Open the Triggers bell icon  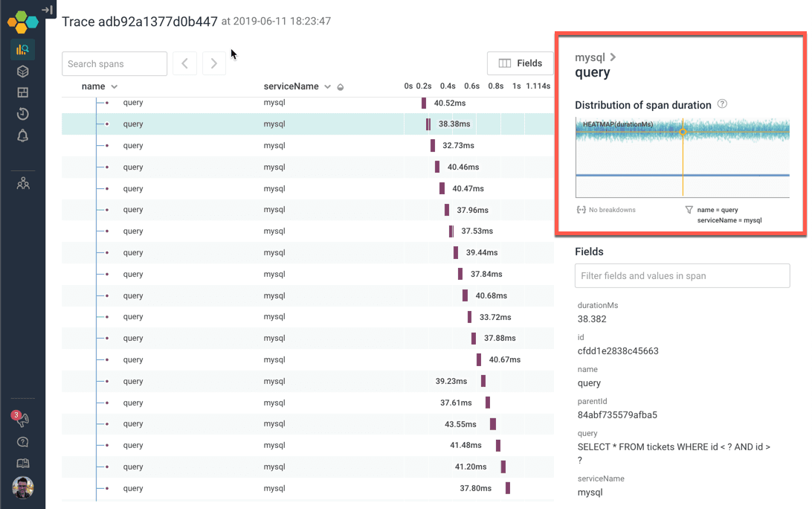(22, 135)
